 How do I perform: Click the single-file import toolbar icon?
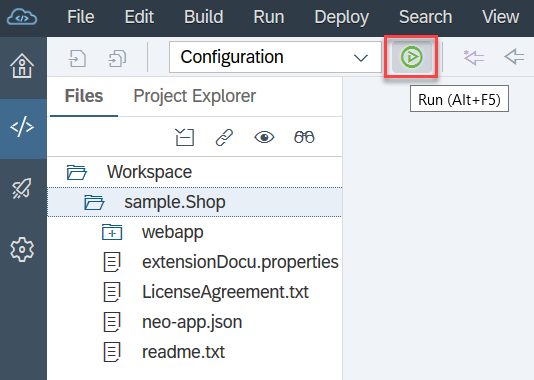(77, 58)
